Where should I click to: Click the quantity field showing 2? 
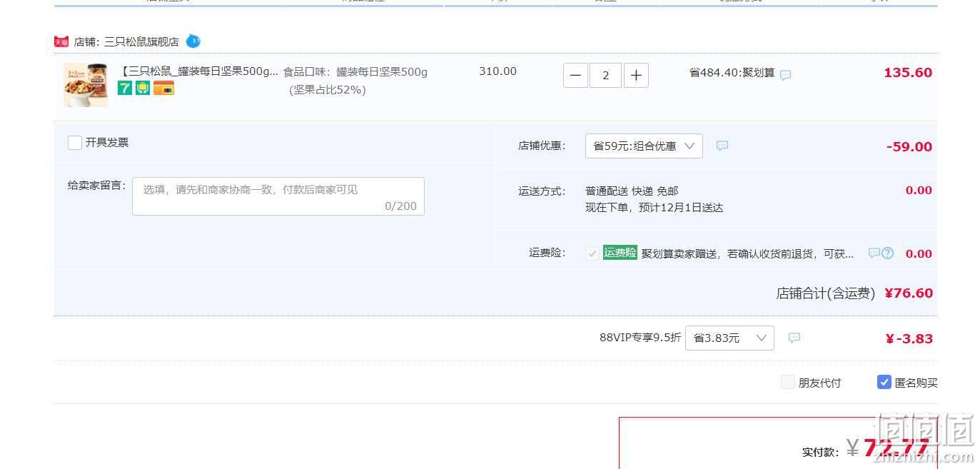(x=606, y=75)
